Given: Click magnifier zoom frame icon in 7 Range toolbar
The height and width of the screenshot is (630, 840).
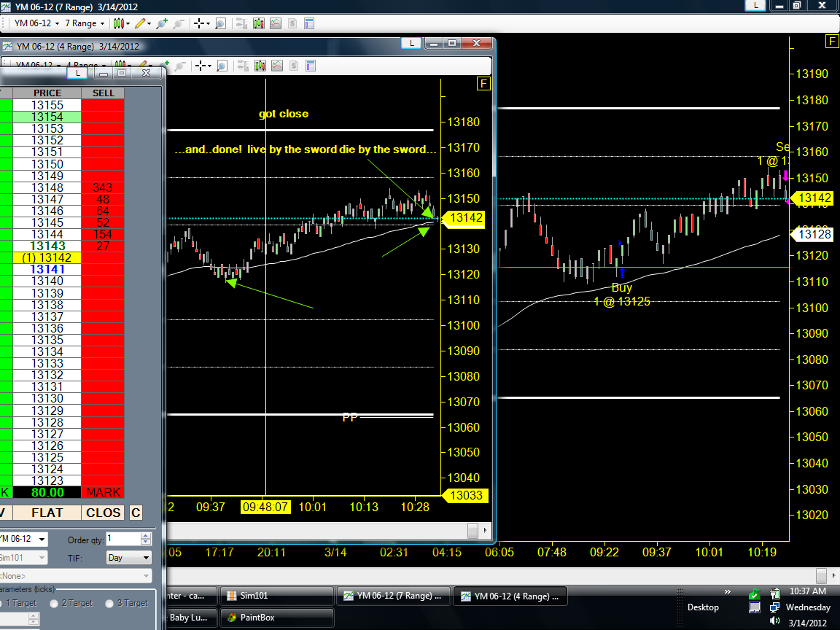Looking at the screenshot, I should (220, 23).
